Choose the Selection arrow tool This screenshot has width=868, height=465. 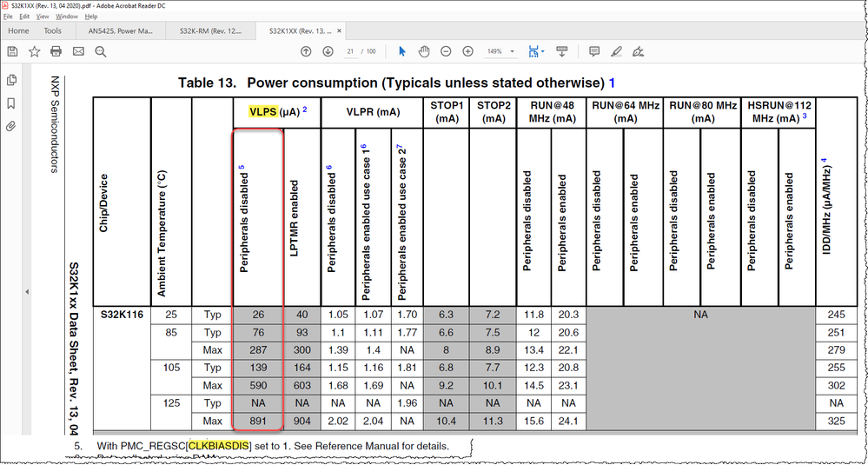[402, 51]
